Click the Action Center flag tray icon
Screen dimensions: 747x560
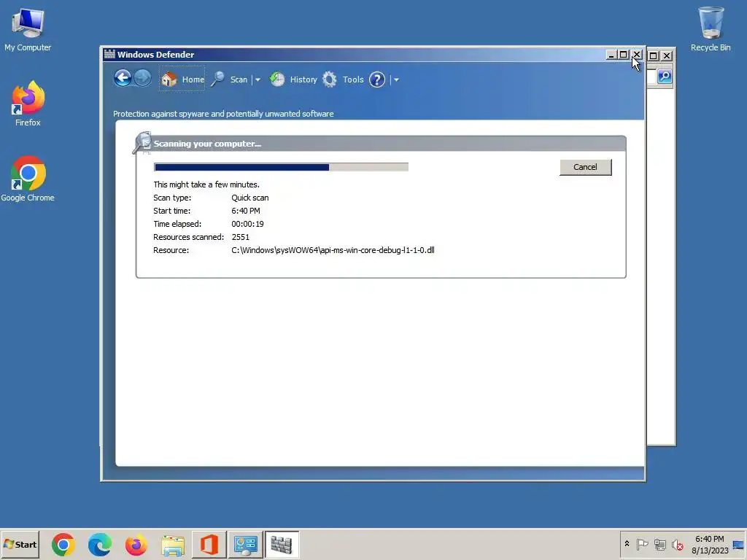(642, 544)
